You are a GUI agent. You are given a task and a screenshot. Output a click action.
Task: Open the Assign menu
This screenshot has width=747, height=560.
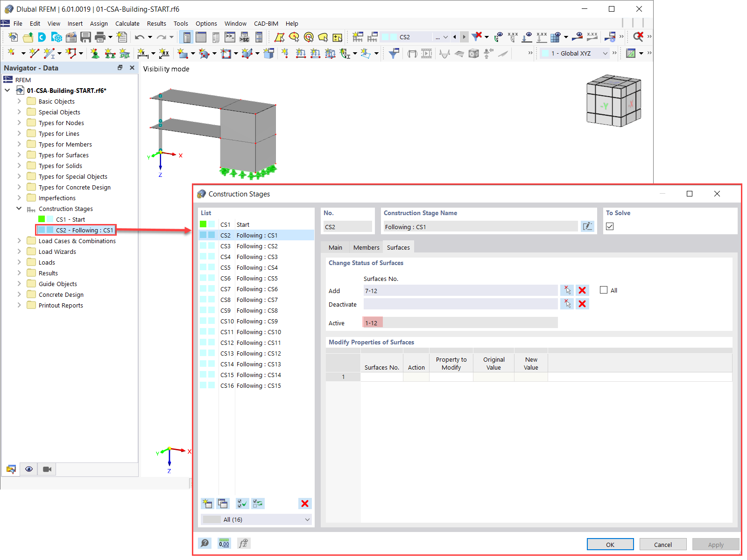click(x=99, y=23)
